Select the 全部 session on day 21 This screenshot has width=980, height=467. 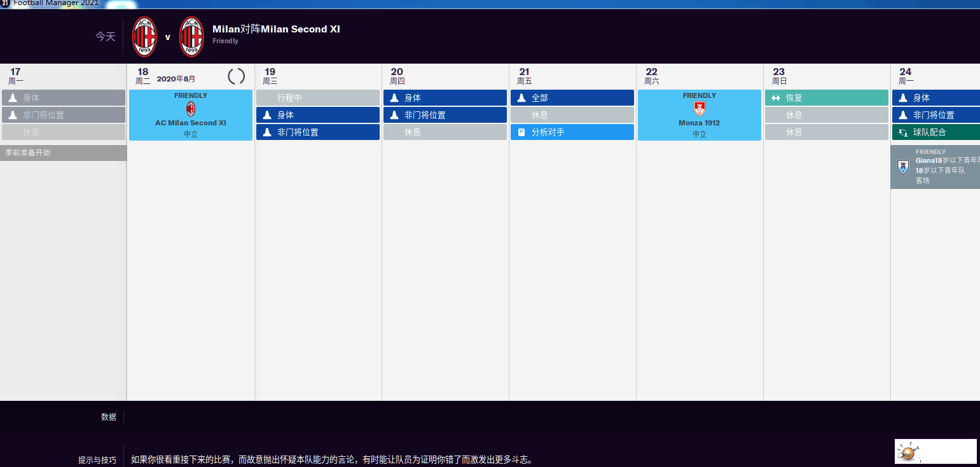[572, 98]
